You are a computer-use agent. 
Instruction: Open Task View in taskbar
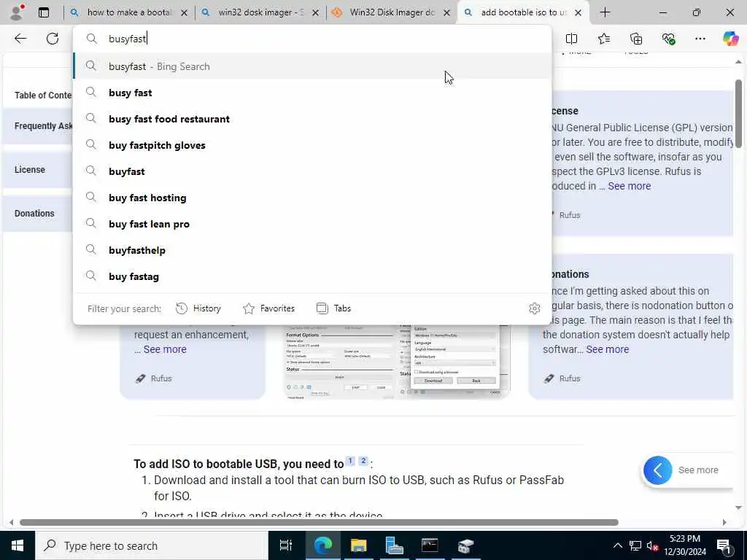[286, 545]
